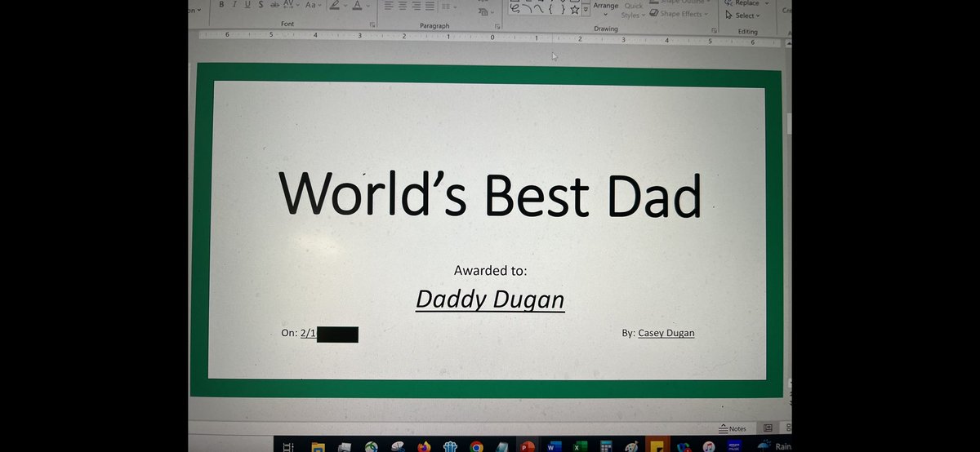Screen dimensions: 980x452
Task: Open the weather widget on taskbar
Action: coord(774,445)
